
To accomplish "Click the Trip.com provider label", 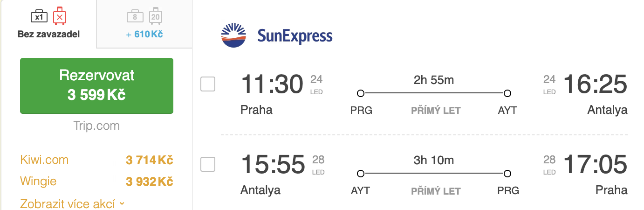I will [x=96, y=126].
